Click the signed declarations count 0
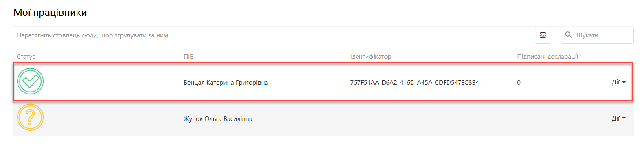 tap(519, 83)
